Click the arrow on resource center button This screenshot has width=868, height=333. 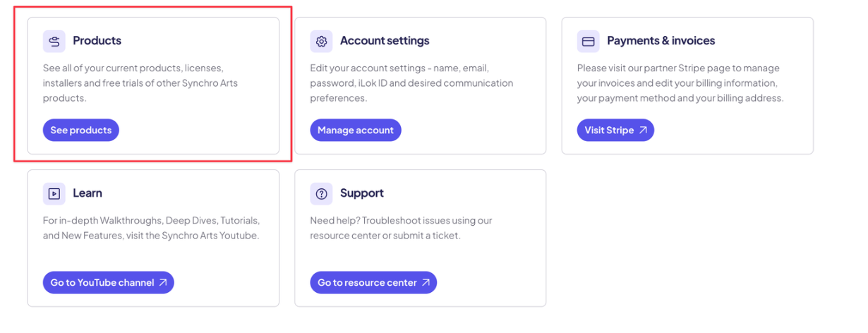pyautogui.click(x=426, y=283)
